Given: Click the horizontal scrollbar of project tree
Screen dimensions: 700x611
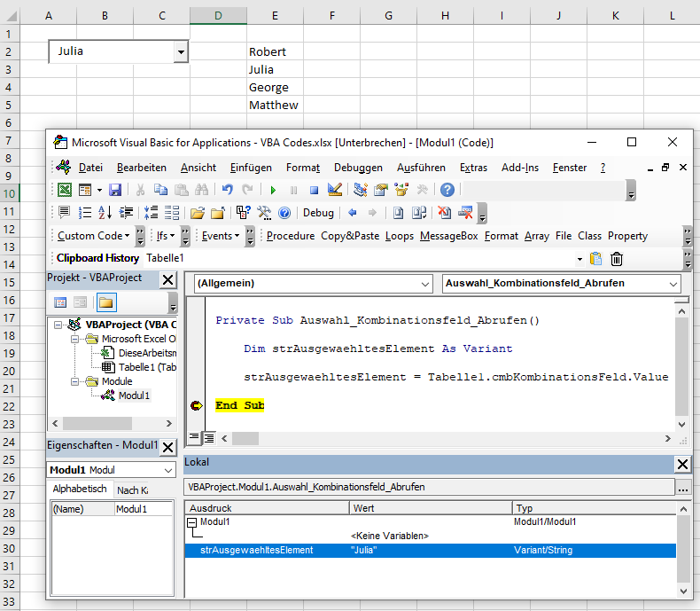Looking at the screenshot, I should [x=112, y=423].
